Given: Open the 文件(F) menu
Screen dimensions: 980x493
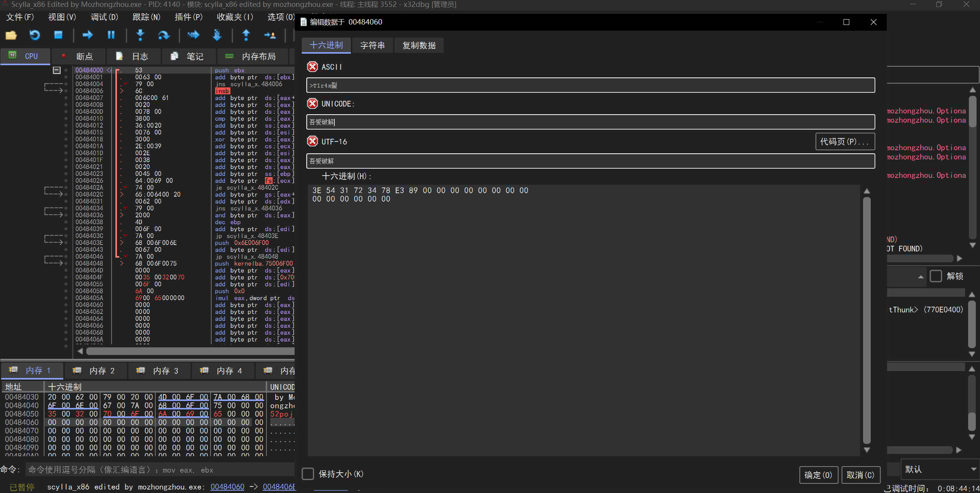Looking at the screenshot, I should click(20, 17).
